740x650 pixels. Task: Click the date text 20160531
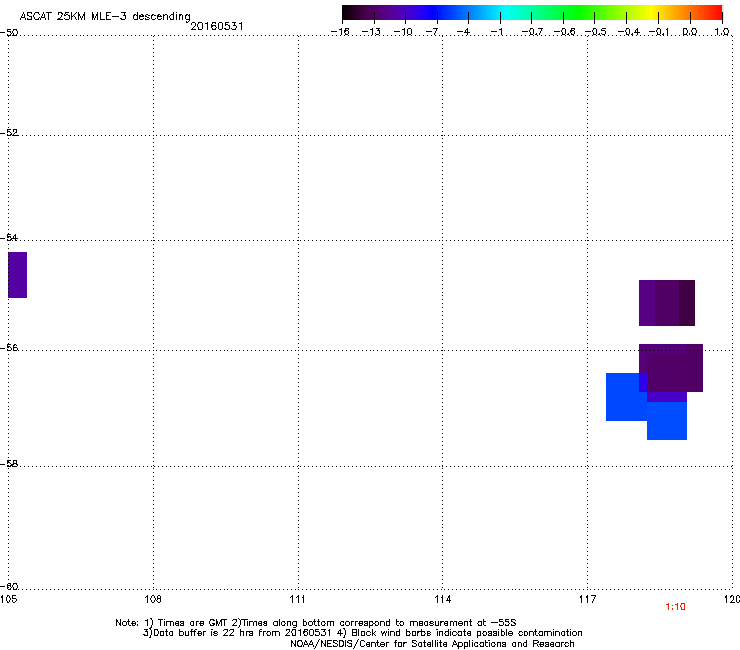click(x=217, y=26)
